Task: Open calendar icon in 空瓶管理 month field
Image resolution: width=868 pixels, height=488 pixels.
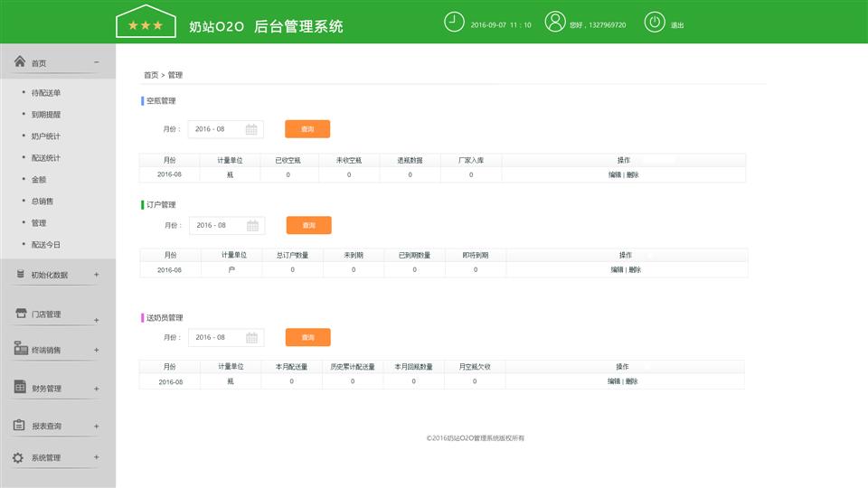Action: tap(251, 129)
